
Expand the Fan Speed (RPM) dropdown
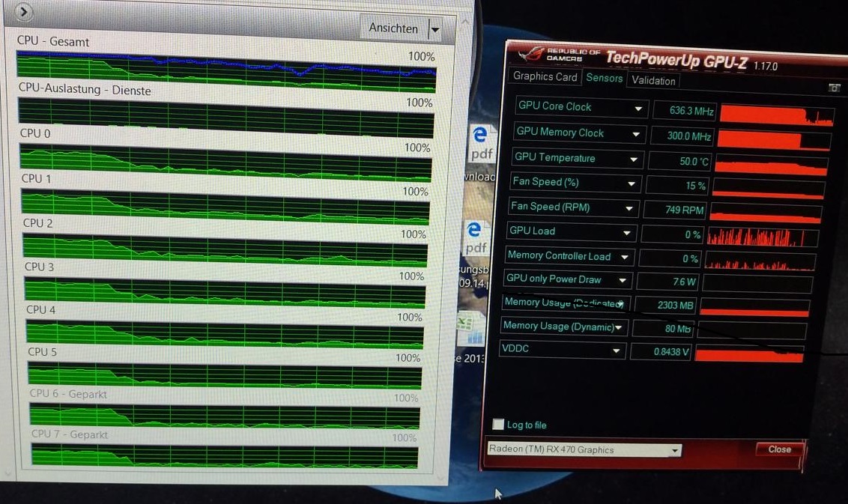click(x=629, y=208)
